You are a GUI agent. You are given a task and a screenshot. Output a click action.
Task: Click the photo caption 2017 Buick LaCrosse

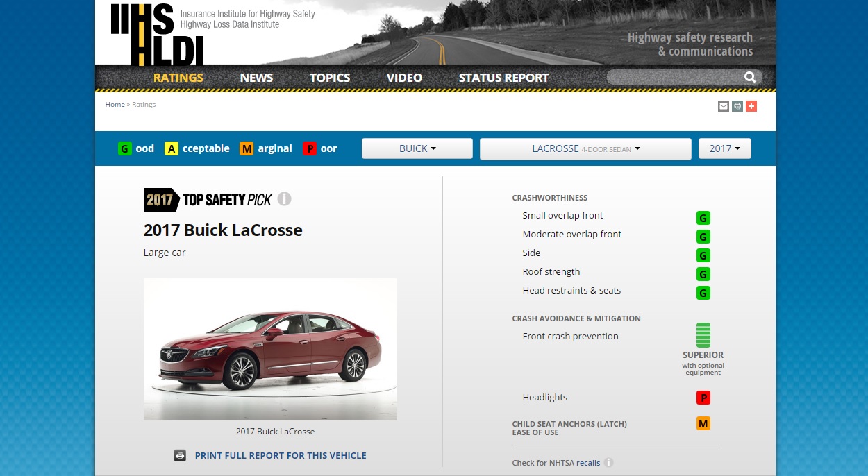click(x=275, y=432)
